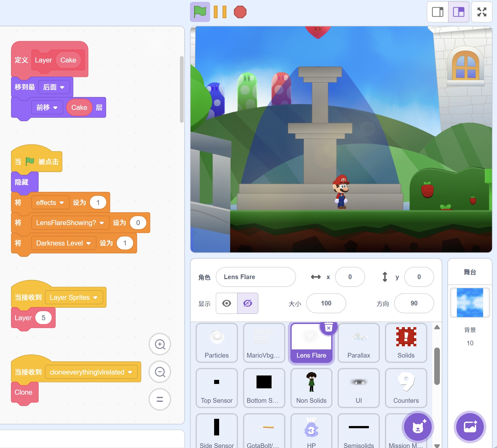
Task: Enter fullscreen stage mode
Action: (482, 12)
